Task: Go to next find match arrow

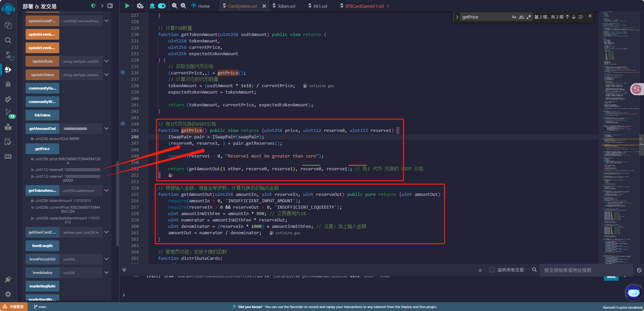Action: pyautogui.click(x=574, y=17)
